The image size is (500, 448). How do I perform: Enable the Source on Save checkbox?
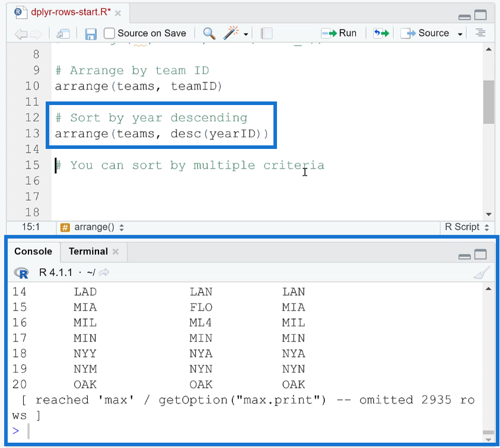(110, 33)
